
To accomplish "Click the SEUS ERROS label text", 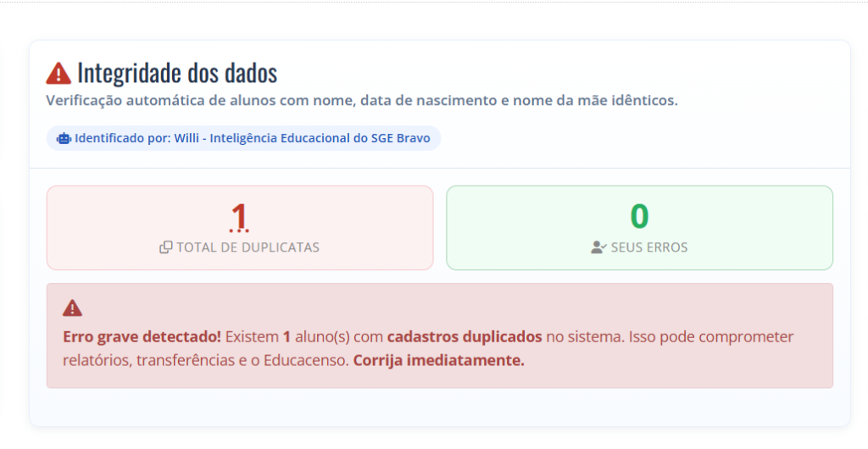I will 648,247.
